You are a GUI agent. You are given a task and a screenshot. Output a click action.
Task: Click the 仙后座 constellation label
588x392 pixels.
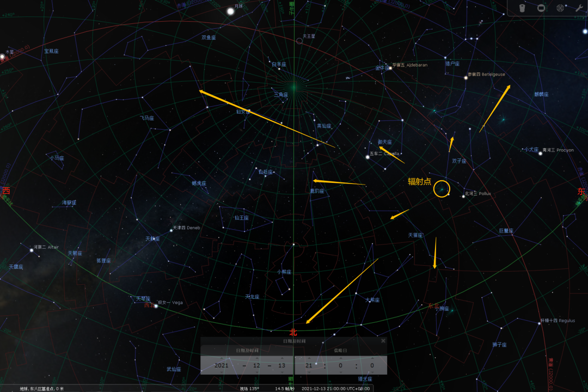[x=266, y=172]
